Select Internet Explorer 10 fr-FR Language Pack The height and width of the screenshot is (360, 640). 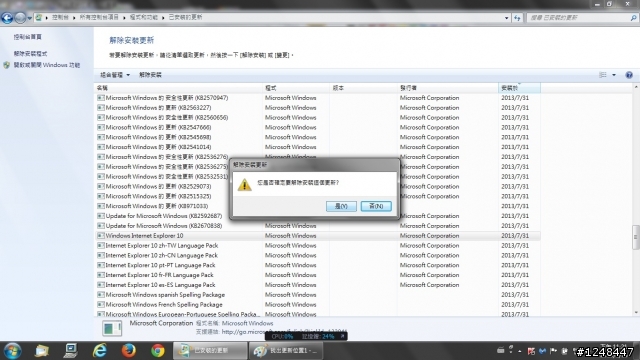pos(318,275)
